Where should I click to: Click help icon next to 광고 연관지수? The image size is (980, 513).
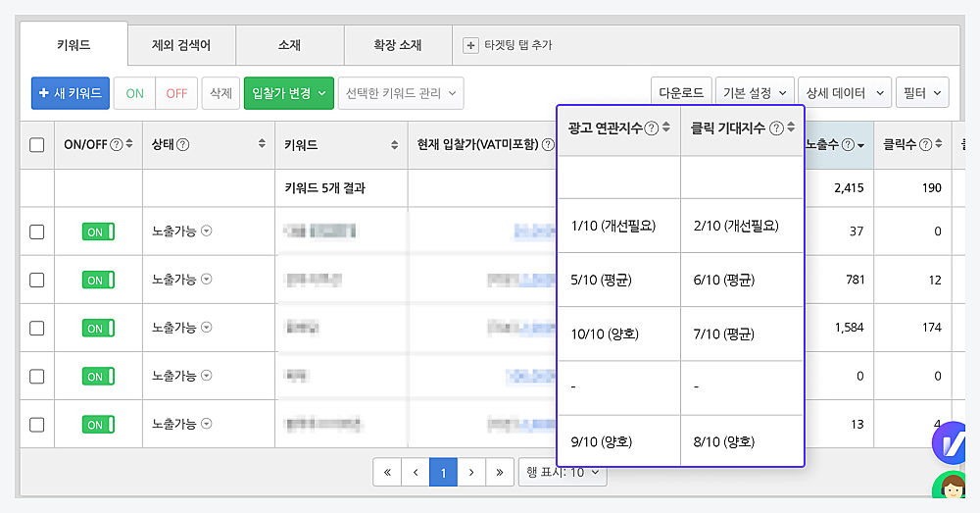pyautogui.click(x=652, y=128)
